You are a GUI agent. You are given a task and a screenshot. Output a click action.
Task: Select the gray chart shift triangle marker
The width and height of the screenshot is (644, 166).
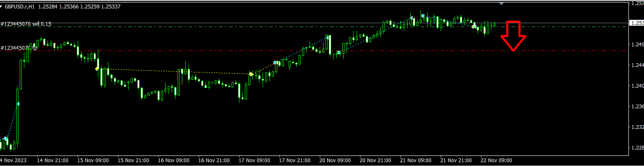tap(500, 3)
